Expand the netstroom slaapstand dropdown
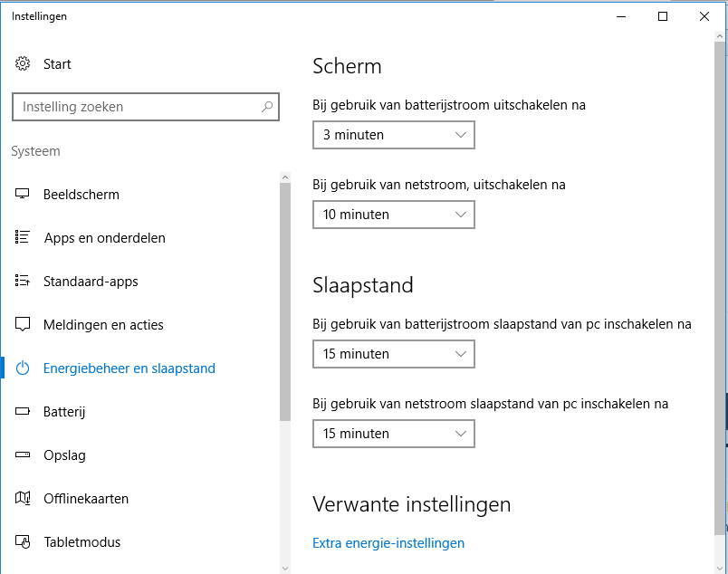Image resolution: width=728 pixels, height=574 pixels. click(x=393, y=434)
